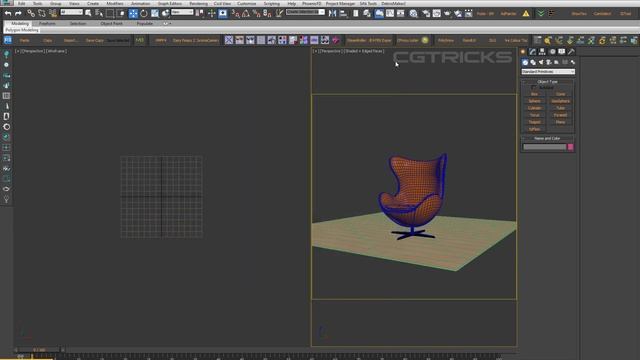Collapse the Name and Color rollout
This screenshot has width=640, height=360.
[547, 138]
